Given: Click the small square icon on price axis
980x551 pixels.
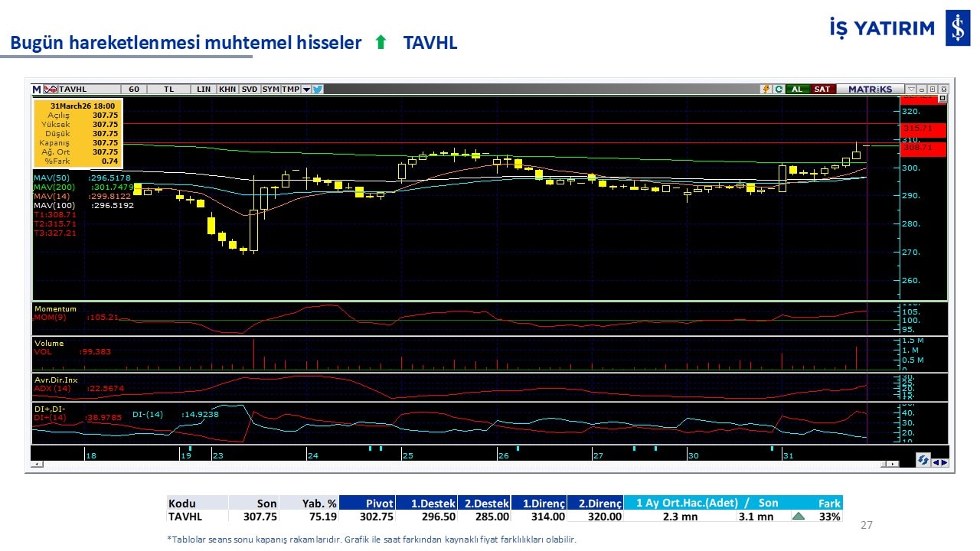Looking at the screenshot, I should pos(942,99).
